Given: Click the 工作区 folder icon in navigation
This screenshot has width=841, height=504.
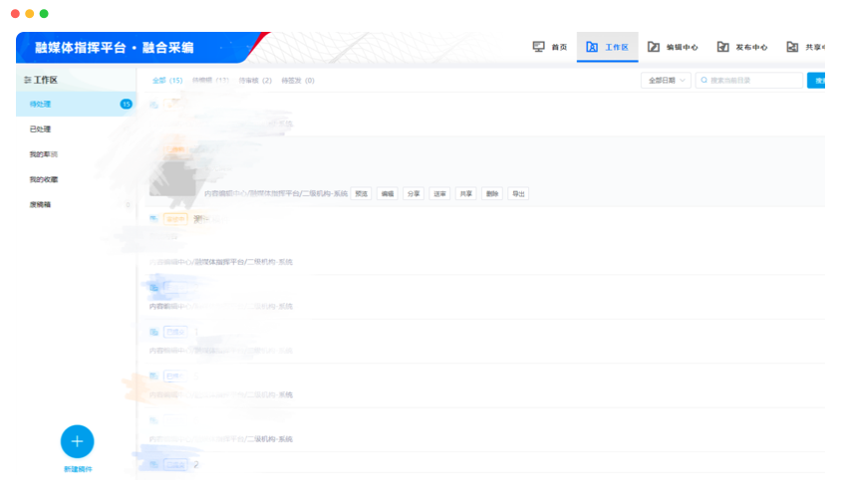Looking at the screenshot, I should (x=592, y=47).
